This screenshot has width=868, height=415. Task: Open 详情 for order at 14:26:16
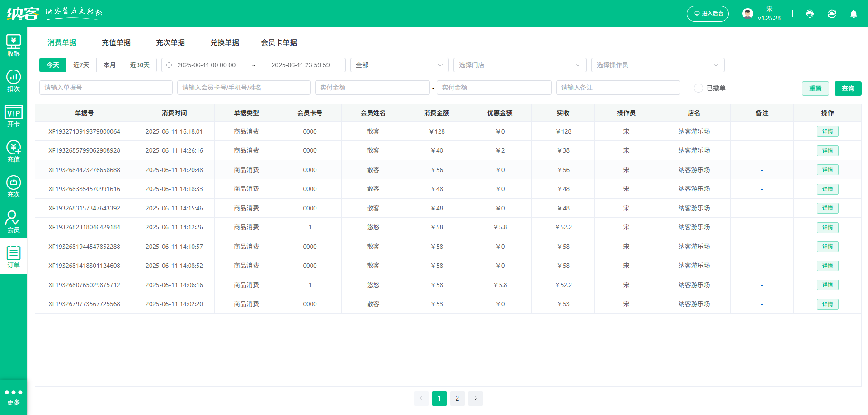tap(827, 151)
